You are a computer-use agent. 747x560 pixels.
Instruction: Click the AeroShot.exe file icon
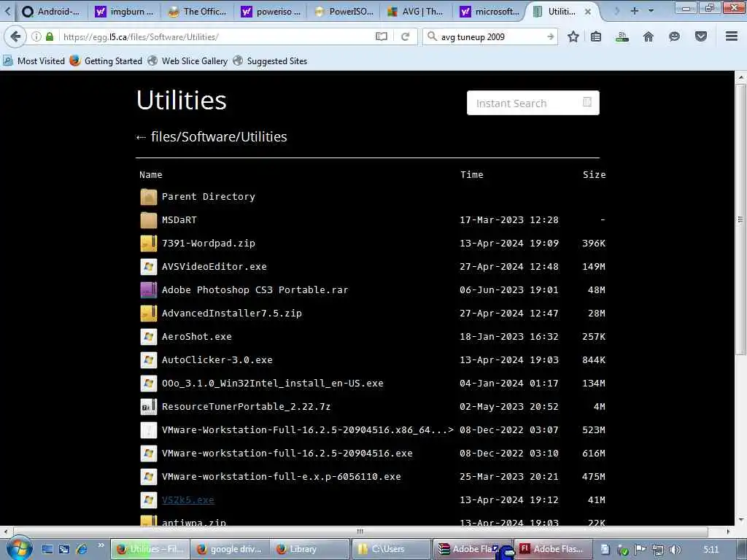click(x=149, y=337)
